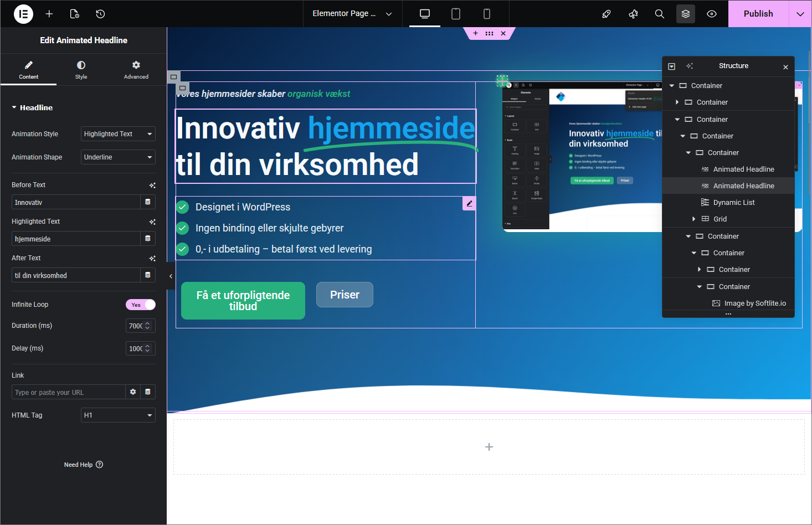Open the HTML Tag dropdown
Image resolution: width=812 pixels, height=525 pixels.
[118, 415]
